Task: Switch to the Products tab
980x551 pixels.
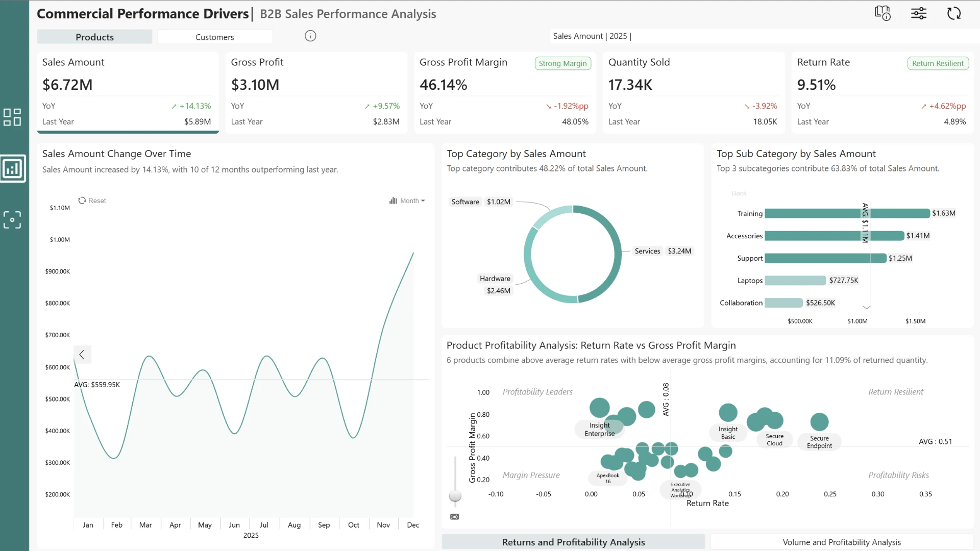Action: [x=94, y=37]
